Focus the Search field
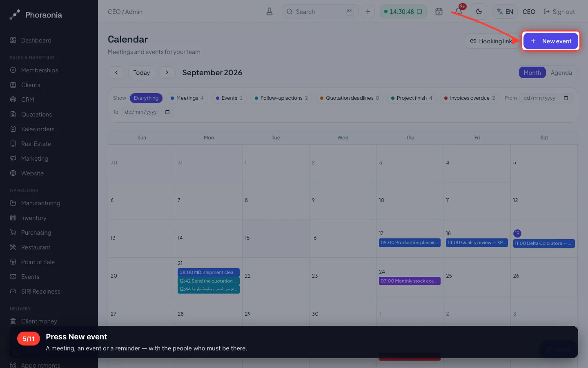The width and height of the screenshot is (588, 368). pos(320,11)
